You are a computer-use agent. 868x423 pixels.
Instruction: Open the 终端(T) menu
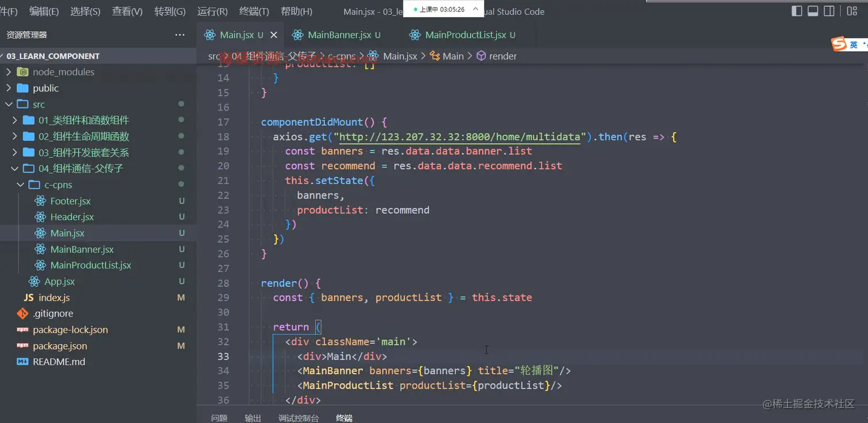[254, 11]
